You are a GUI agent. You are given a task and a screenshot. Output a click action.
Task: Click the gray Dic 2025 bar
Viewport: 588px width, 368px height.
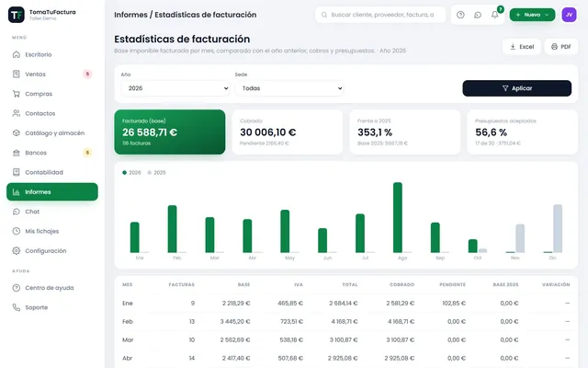coord(558,228)
